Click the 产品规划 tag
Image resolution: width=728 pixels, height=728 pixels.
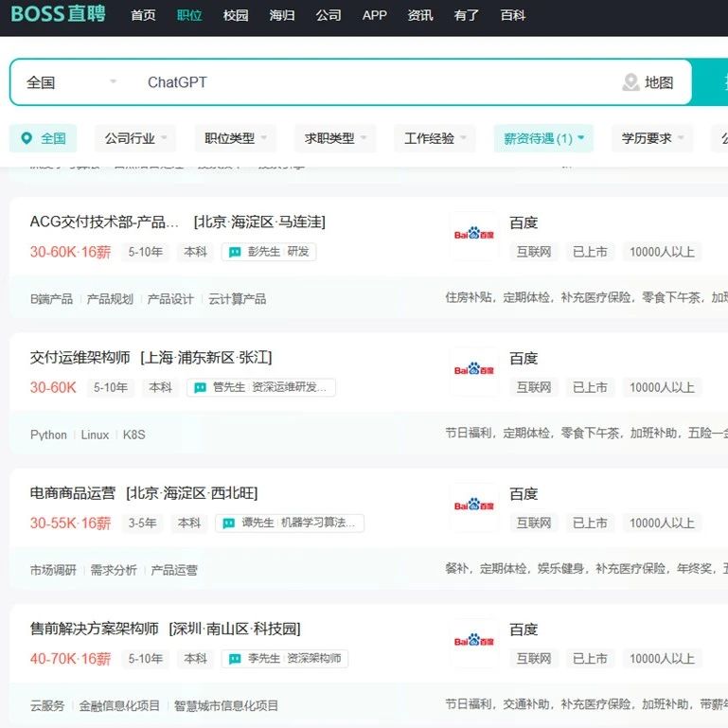pos(110,299)
